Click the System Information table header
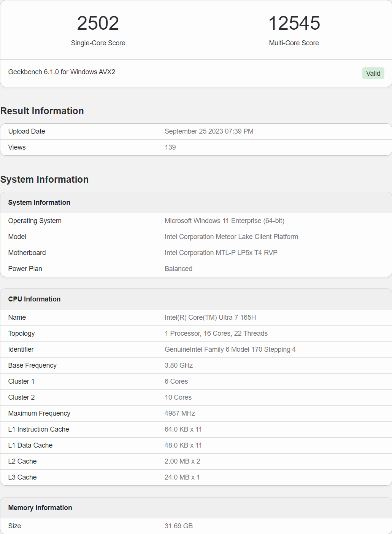 tap(39, 202)
